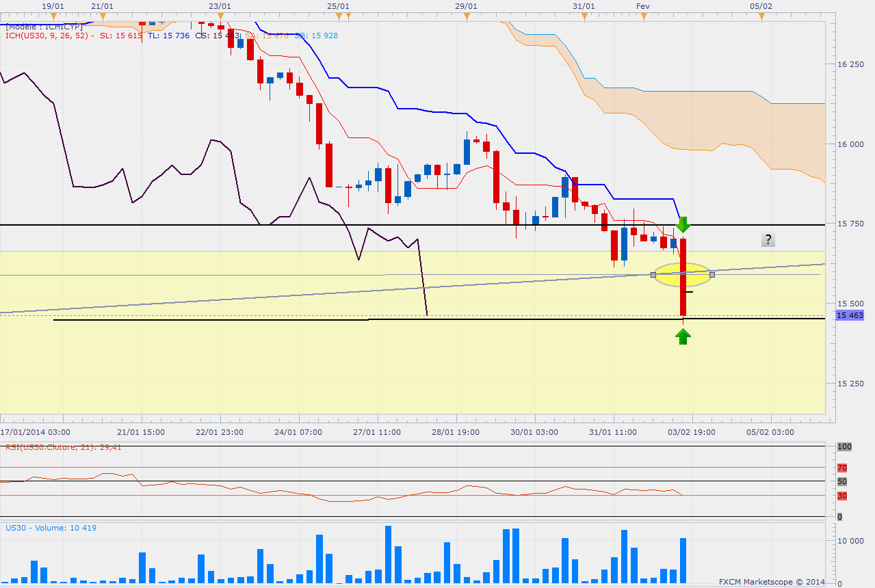Click the 15 250 price axis label
Viewport: 875px width, 588px height.
850,383
